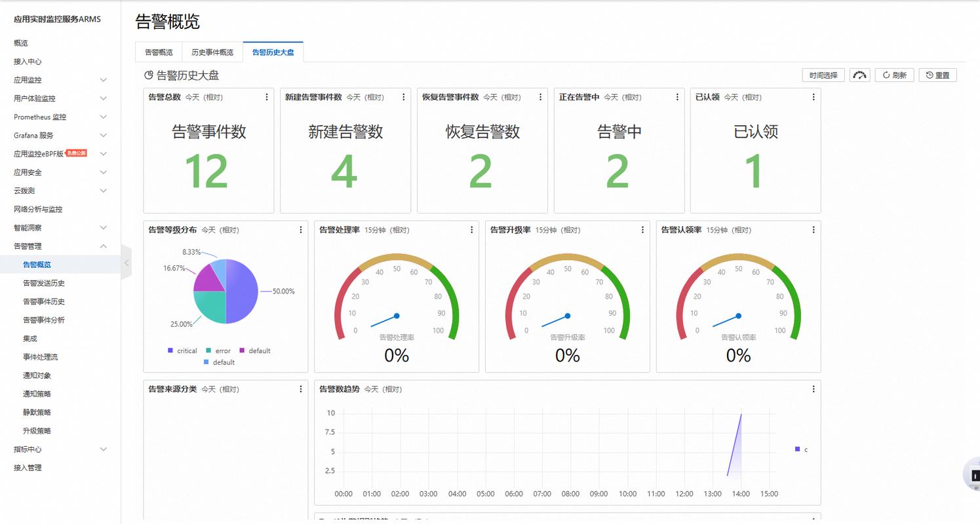
Task: Open the 告警升级率 panel options menu
Action: pyautogui.click(x=642, y=230)
